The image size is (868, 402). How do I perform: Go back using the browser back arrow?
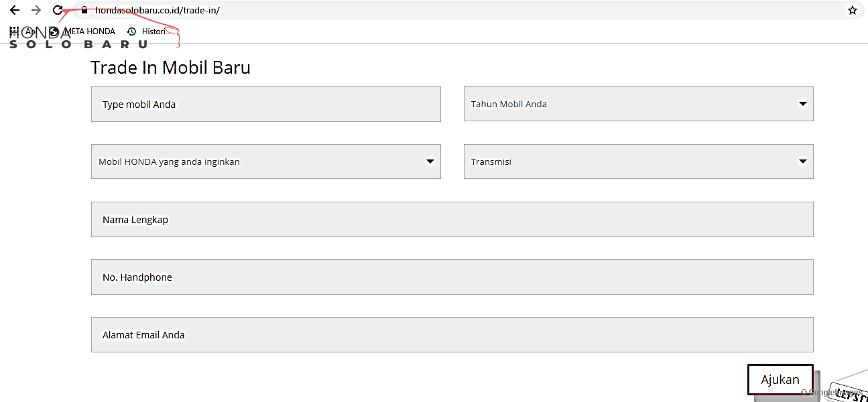pos(15,10)
